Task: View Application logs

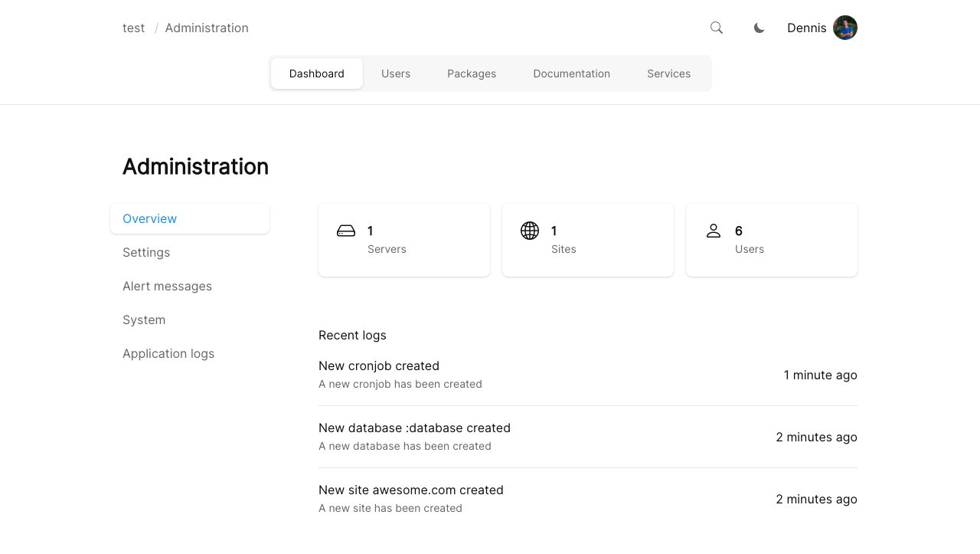Action: (168, 353)
